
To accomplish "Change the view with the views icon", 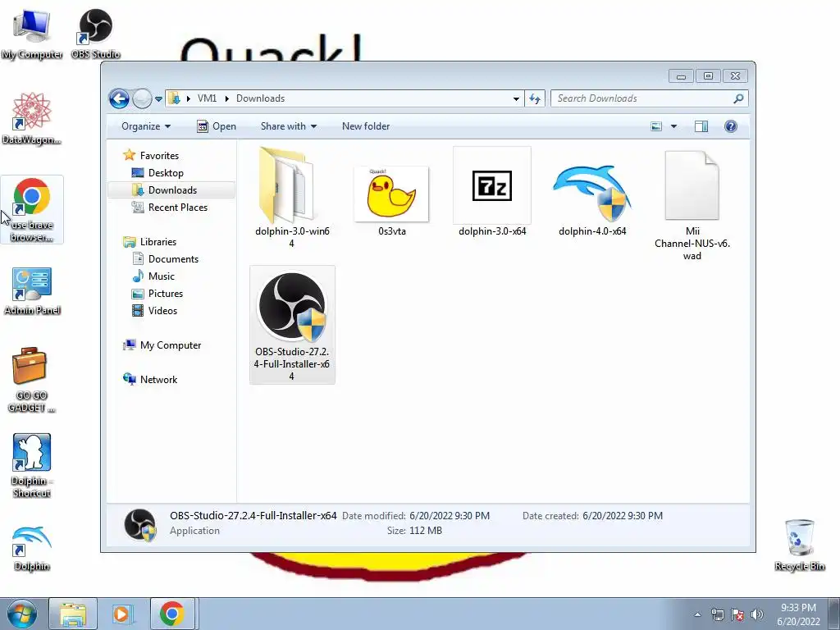I will click(656, 126).
